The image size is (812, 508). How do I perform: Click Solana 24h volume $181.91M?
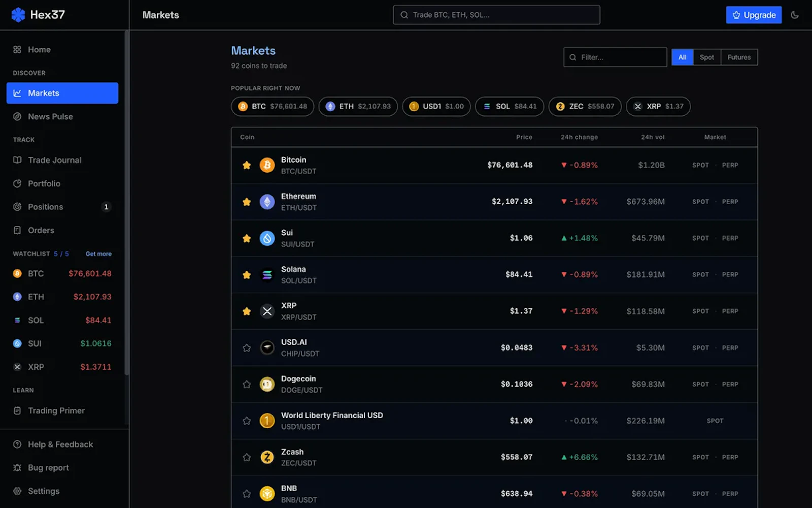click(646, 275)
